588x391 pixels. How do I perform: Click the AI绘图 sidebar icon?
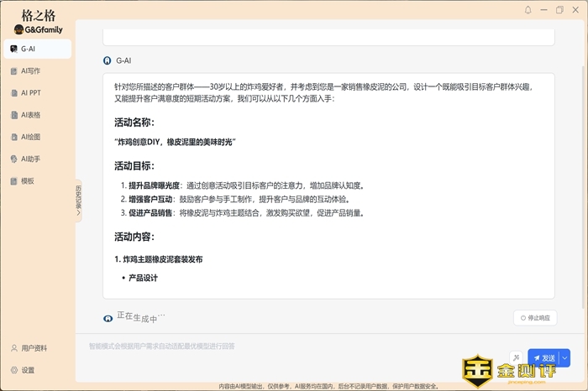13,137
